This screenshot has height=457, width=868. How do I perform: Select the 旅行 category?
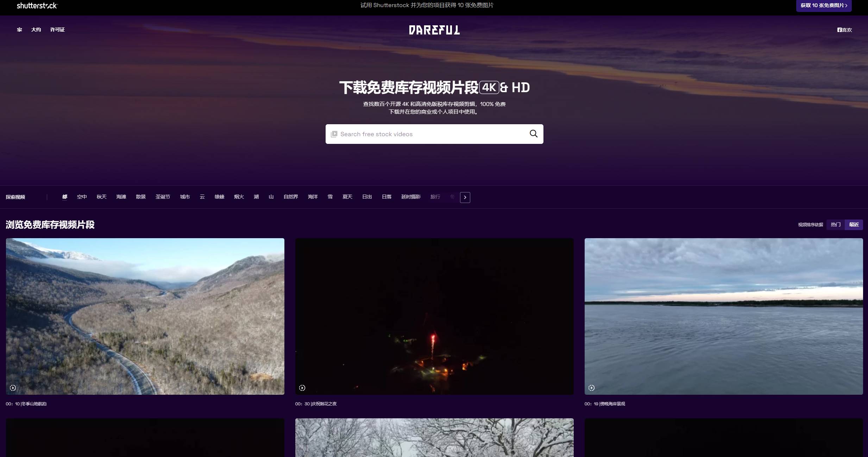pyautogui.click(x=435, y=197)
